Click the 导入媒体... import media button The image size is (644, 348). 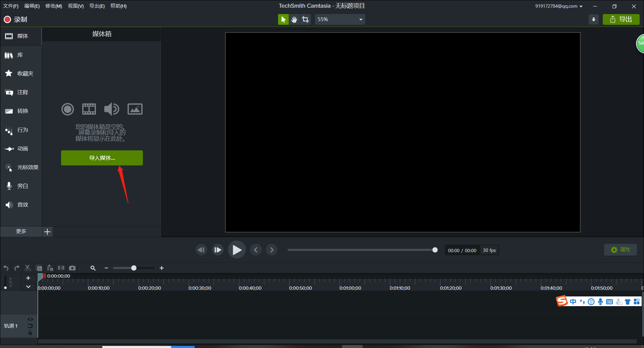(102, 158)
